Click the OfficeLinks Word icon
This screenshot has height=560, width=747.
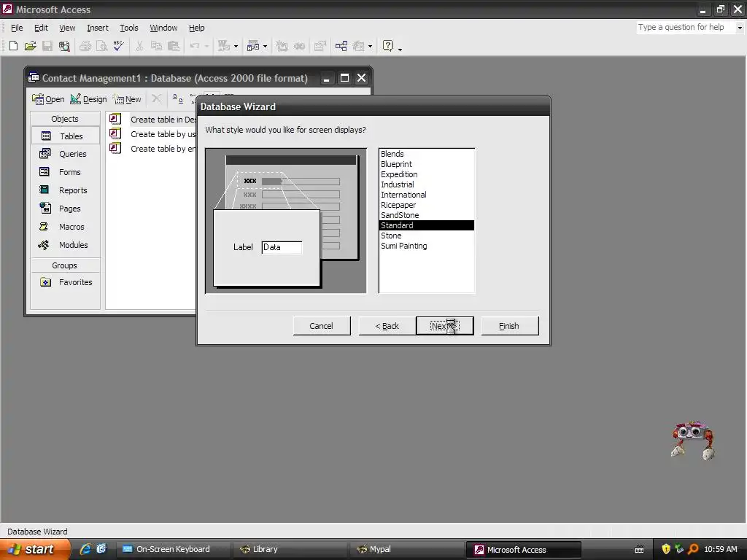click(x=223, y=46)
